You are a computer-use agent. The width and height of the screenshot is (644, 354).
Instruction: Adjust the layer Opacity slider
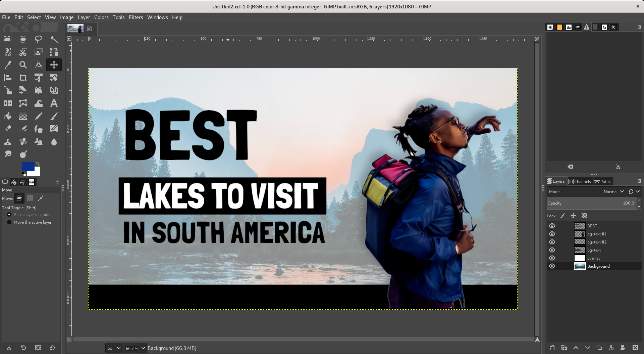[x=591, y=203]
